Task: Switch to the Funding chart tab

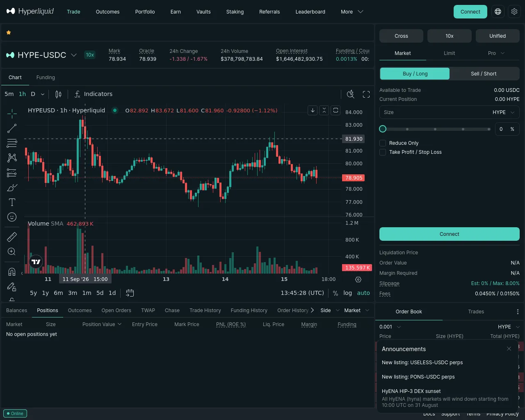Action: (46, 78)
